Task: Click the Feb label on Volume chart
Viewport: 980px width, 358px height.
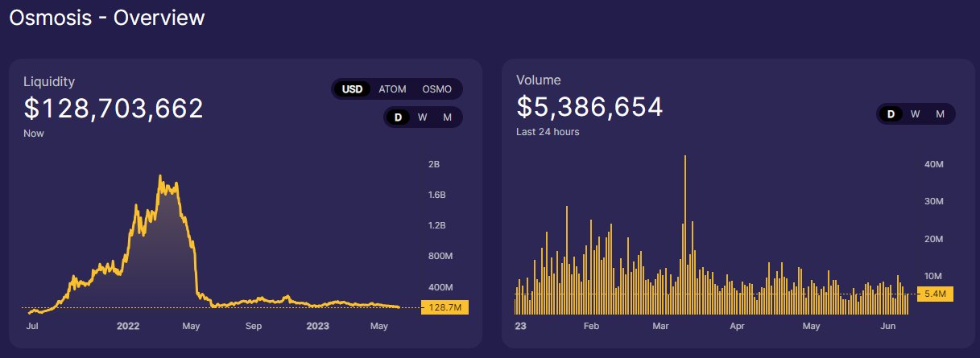Action: [x=591, y=326]
